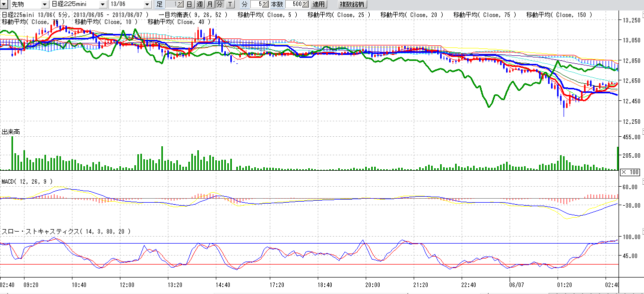Click the ×100 volume scale box
The width and height of the screenshot is (644, 294).
[x=631, y=172]
